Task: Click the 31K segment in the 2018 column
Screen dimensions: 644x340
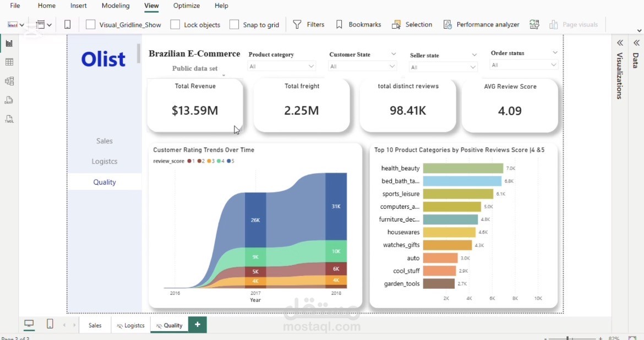Action: click(336, 207)
